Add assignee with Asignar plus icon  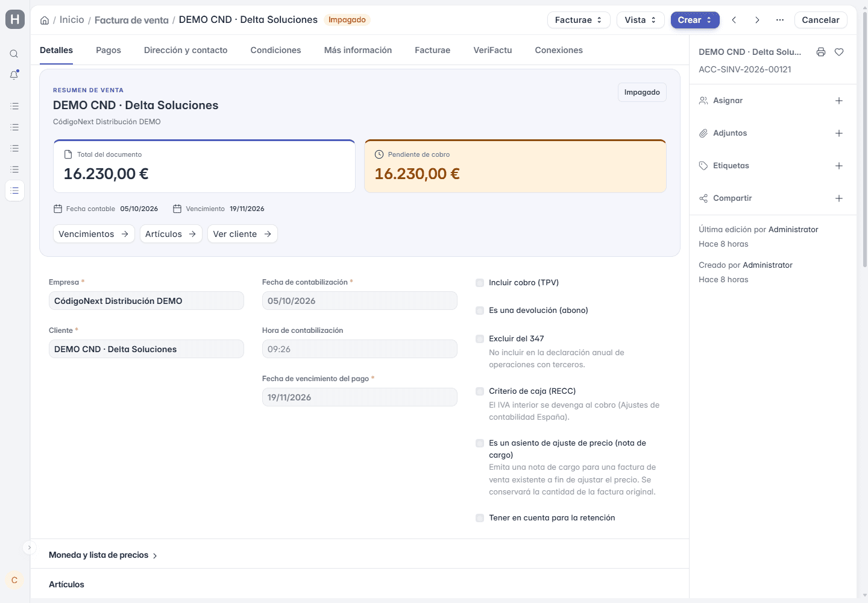pyautogui.click(x=839, y=101)
